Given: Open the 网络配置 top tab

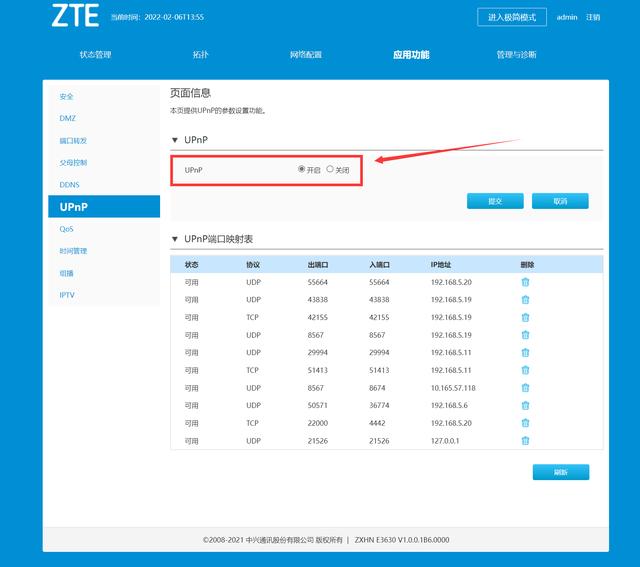Looking at the screenshot, I should [306, 55].
